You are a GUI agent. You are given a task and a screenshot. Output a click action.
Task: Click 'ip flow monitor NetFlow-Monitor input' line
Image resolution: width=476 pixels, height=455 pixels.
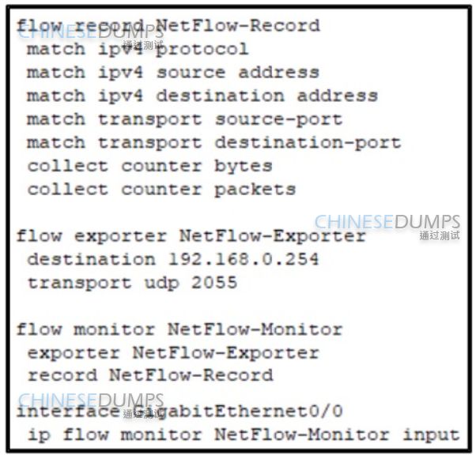tap(244, 435)
